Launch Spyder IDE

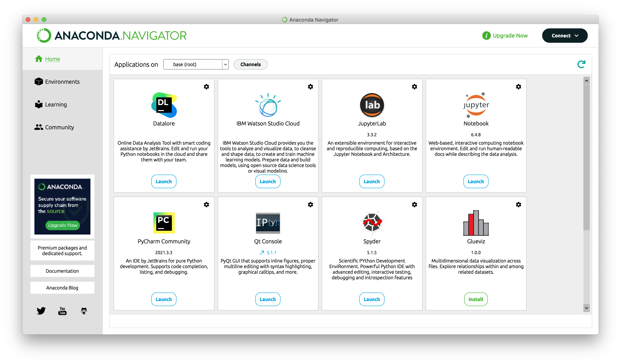point(372,299)
